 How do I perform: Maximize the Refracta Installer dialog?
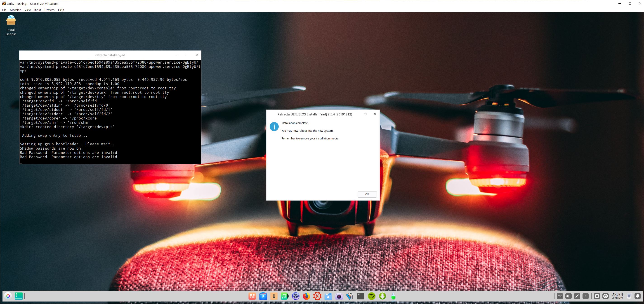[x=365, y=114]
